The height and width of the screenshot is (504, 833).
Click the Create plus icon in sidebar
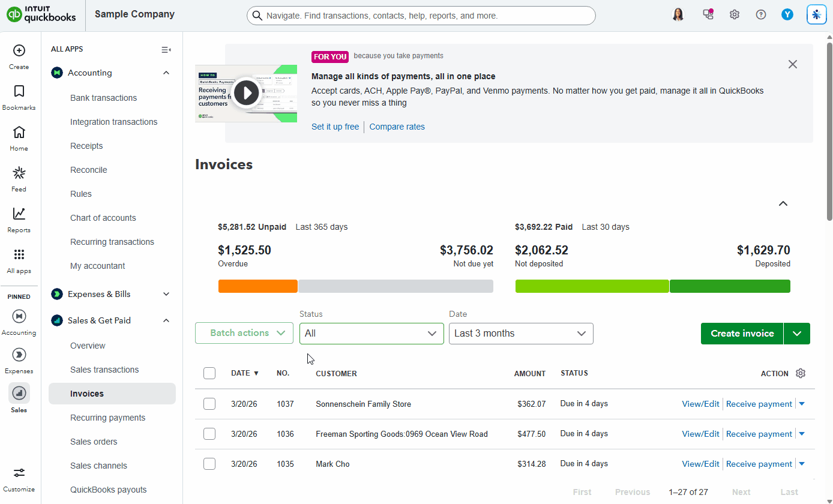19,51
